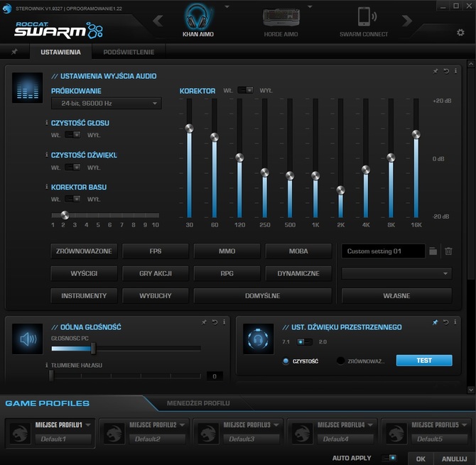Image resolution: width=476 pixels, height=465 pixels.
Task: Apply the Zrównoważone equalizer preset
Action: click(x=84, y=251)
